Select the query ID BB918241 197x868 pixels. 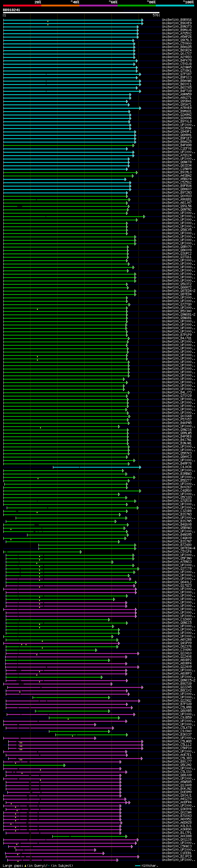[x=11, y=10]
